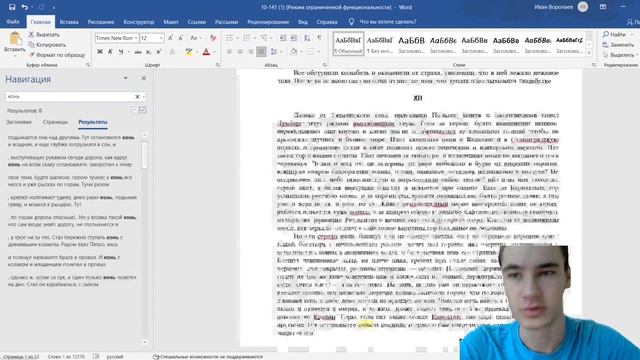Switch to Заголовки navigation tab
The height and width of the screenshot is (360, 640).
pyautogui.click(x=19, y=122)
